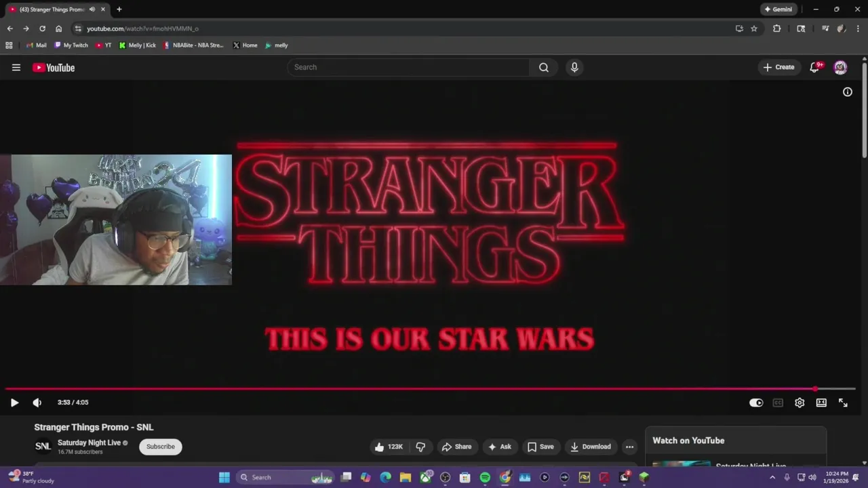Open YouTube notifications bell

[x=815, y=67]
